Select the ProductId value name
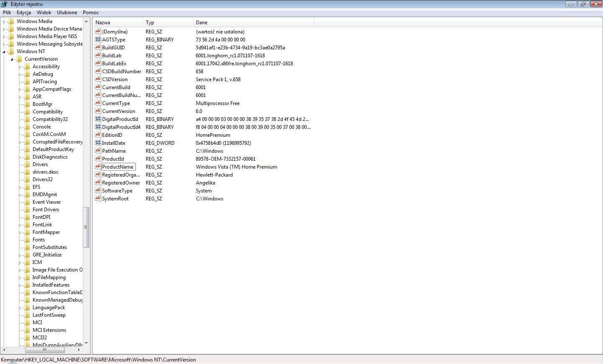 point(113,159)
